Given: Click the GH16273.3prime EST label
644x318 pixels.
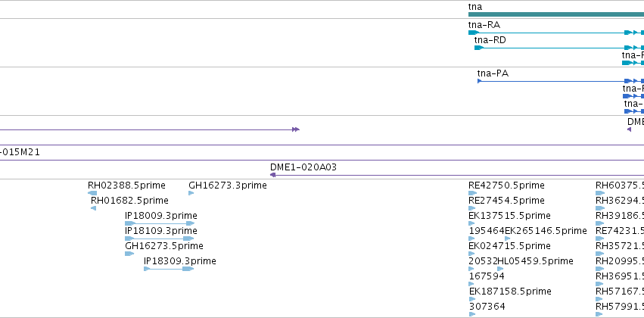Looking at the screenshot, I should (x=228, y=185).
